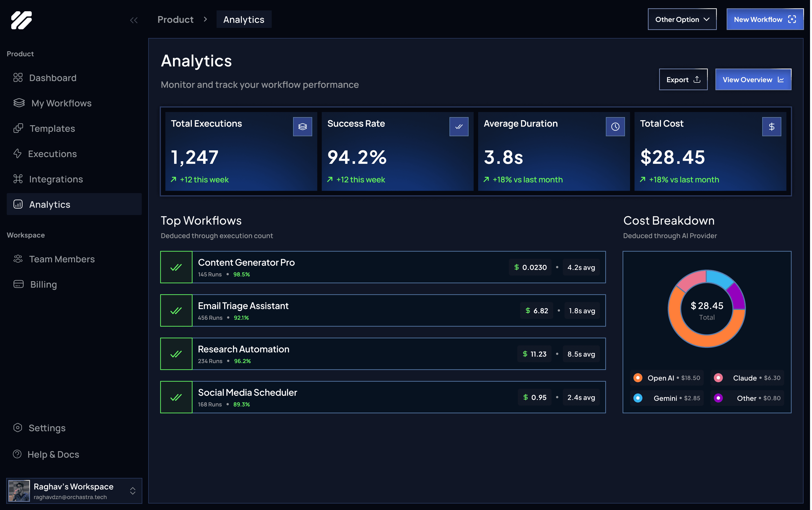This screenshot has width=812, height=510.
Task: Open Help & Docs in sidebar
Action: 53,454
